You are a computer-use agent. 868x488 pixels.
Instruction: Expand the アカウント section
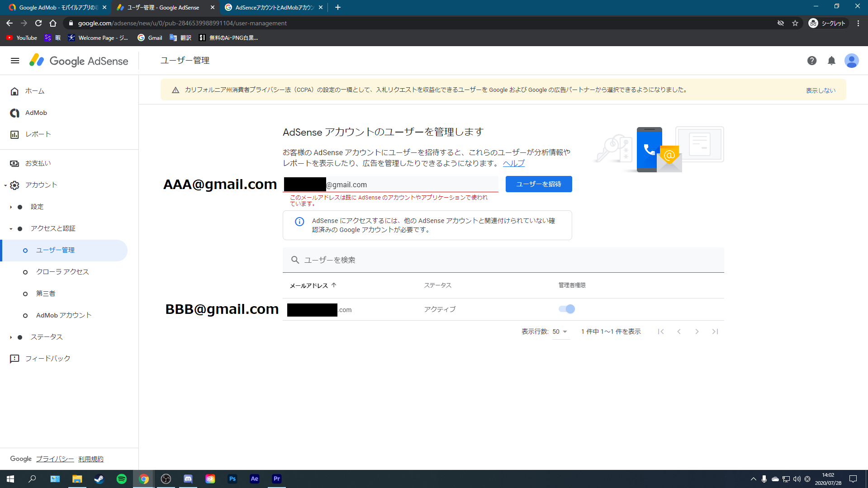(5, 185)
